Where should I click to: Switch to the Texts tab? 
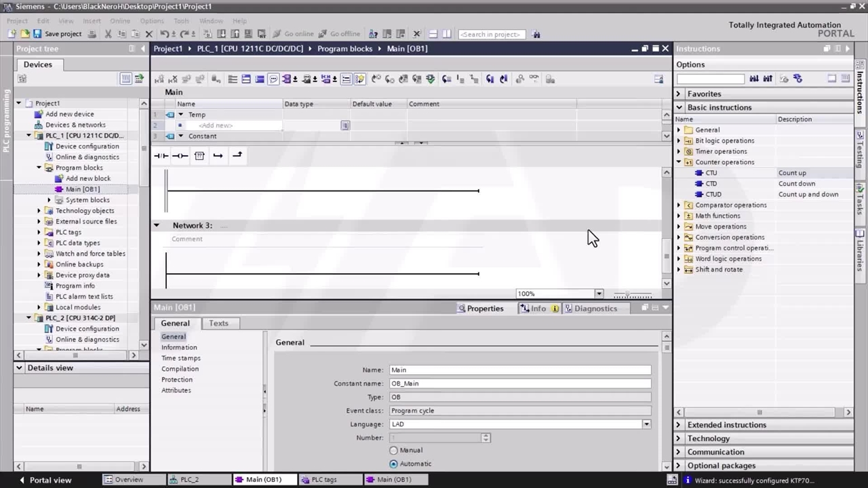pos(218,323)
